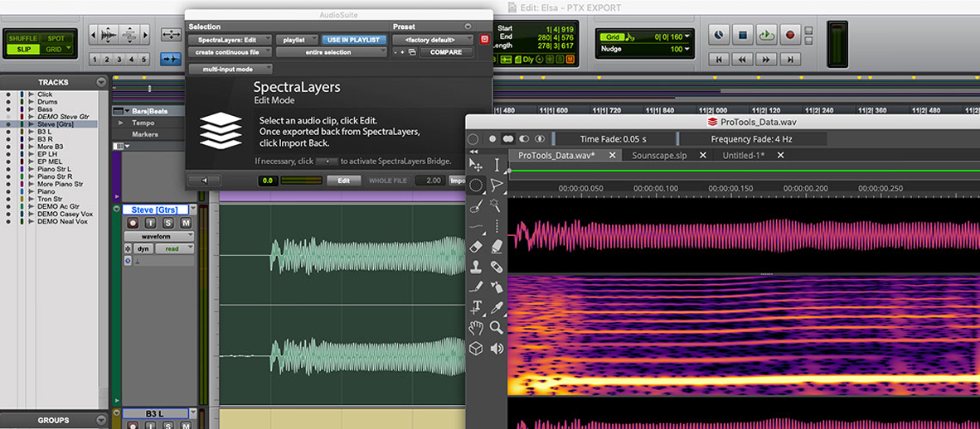Select the pencil draw tool
The image size is (980, 429).
476,287
